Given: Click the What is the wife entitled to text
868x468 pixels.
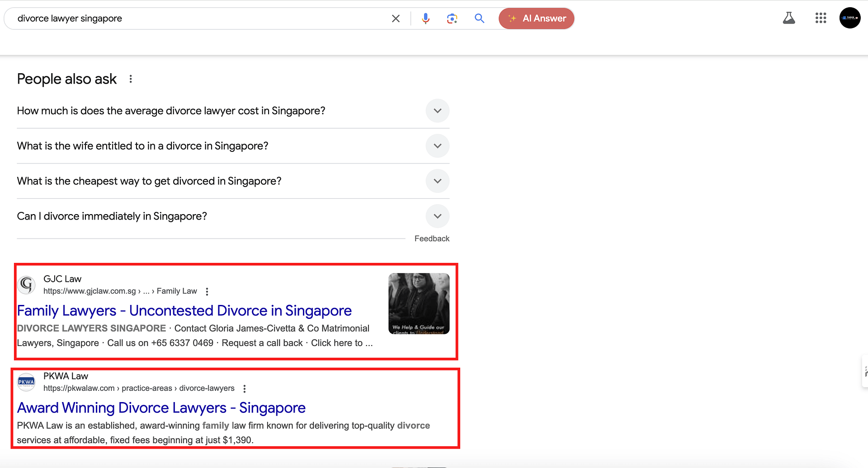Looking at the screenshot, I should [142, 146].
